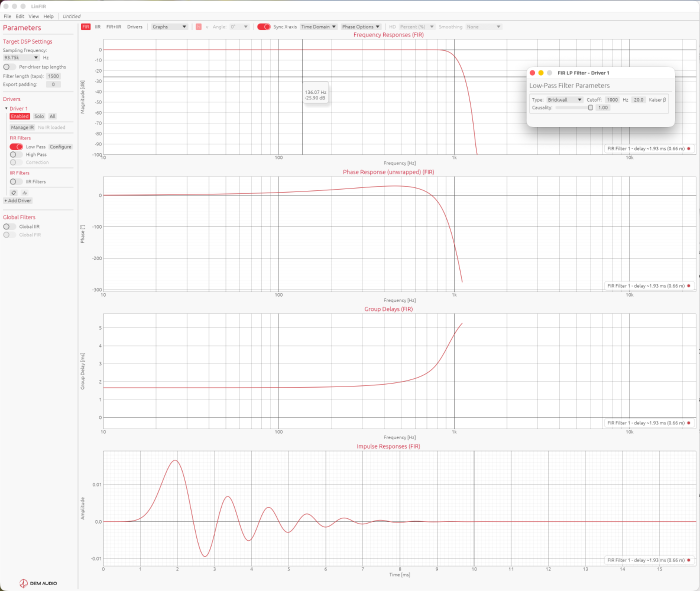The image size is (700, 591).
Task: Click legend dot in Group Delays graph
Action: (688, 423)
